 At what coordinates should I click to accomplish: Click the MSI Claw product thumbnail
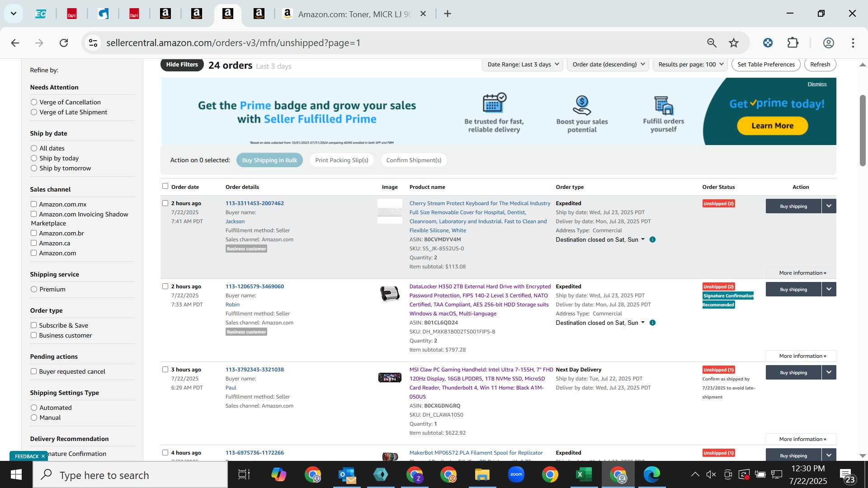coord(390,377)
